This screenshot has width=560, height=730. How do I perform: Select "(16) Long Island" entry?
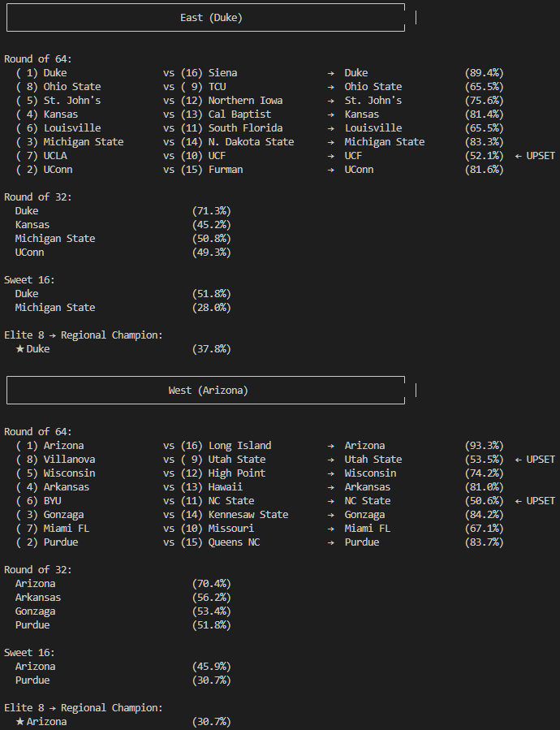226,446
